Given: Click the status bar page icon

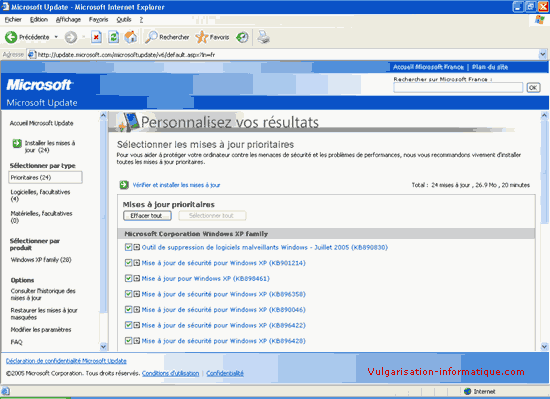Looking at the screenshot, I should 5,391.
